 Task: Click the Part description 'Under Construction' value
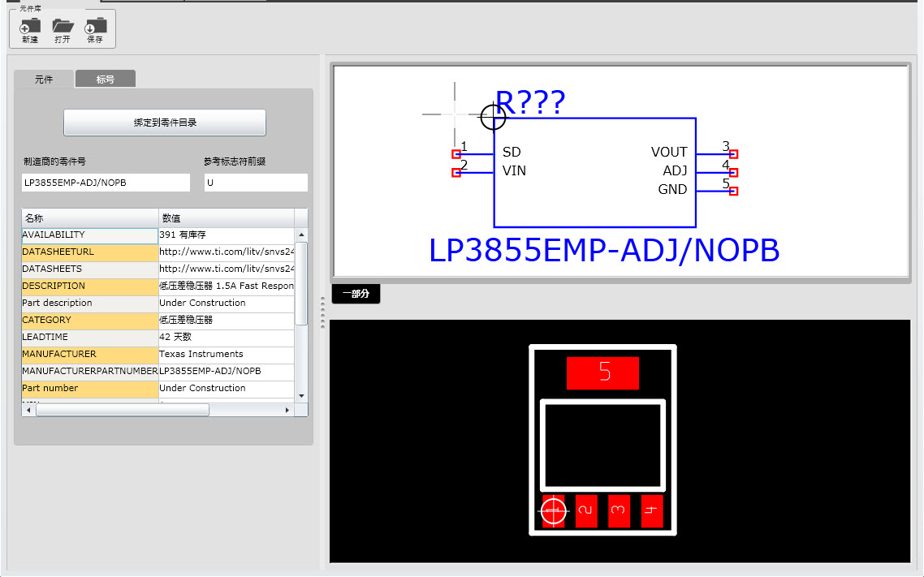click(227, 304)
